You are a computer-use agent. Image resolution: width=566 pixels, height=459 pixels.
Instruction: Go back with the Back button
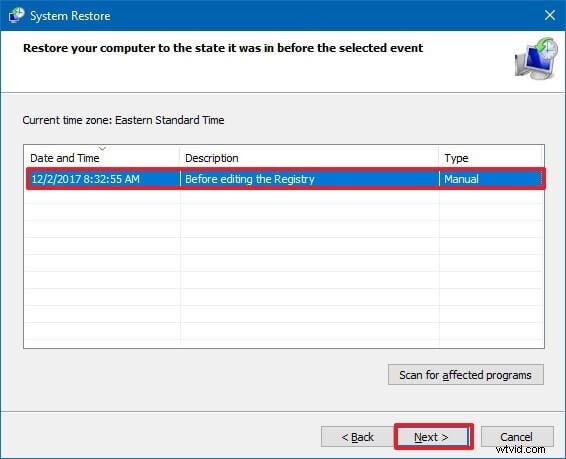click(357, 437)
